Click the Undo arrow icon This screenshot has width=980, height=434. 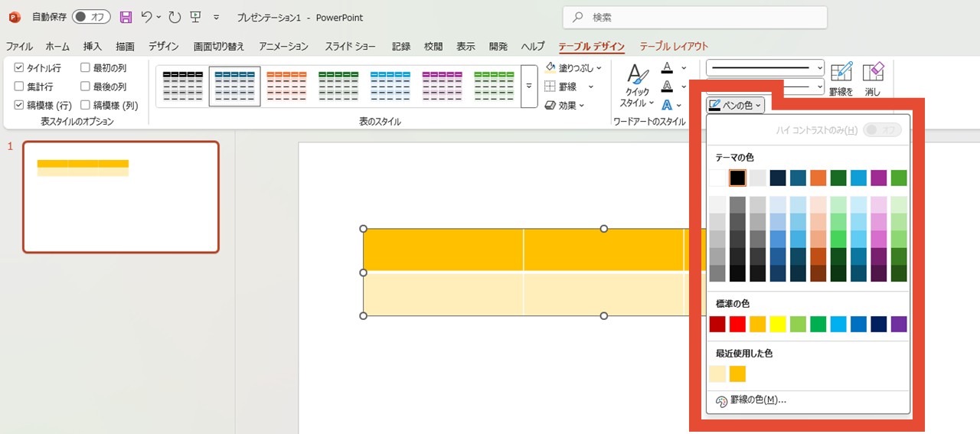click(x=147, y=17)
